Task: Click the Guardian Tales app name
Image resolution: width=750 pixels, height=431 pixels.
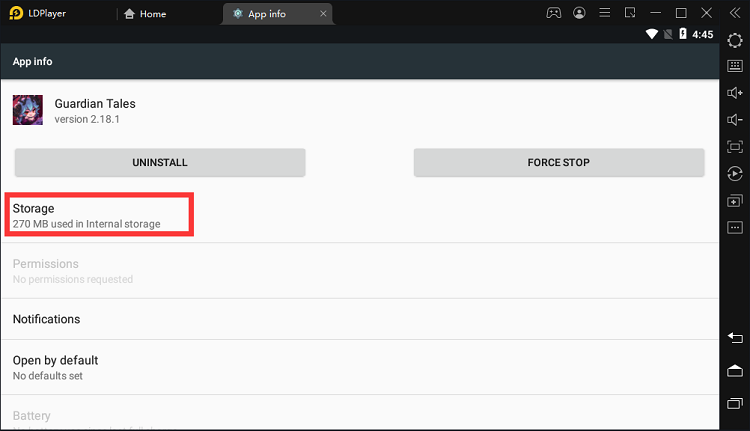Action: pyautogui.click(x=95, y=104)
